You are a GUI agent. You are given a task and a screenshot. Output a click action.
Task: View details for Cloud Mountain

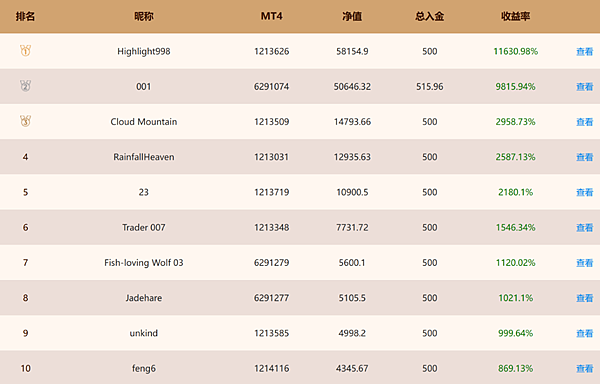[584, 122]
